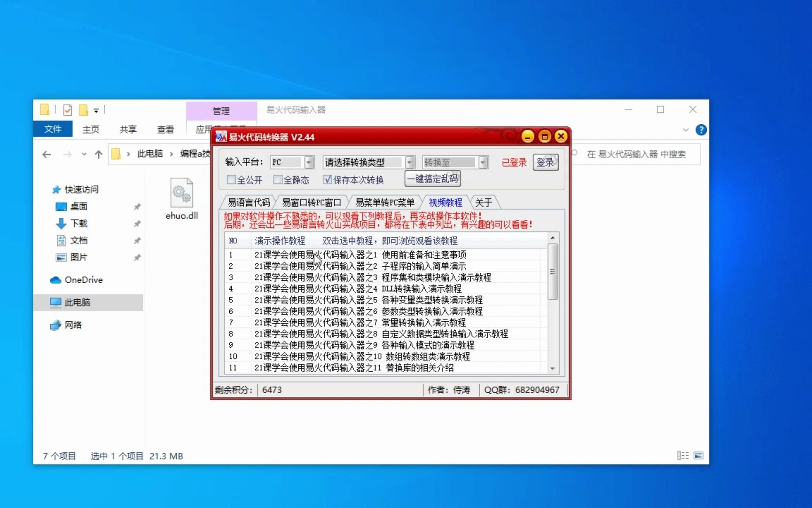Open OneDrive in the navigation pane
This screenshot has height=508, width=812.
83,280
